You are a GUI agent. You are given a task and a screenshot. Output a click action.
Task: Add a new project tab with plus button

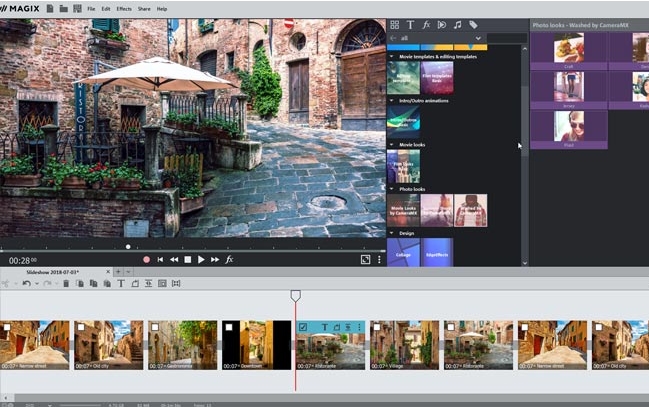(x=118, y=272)
